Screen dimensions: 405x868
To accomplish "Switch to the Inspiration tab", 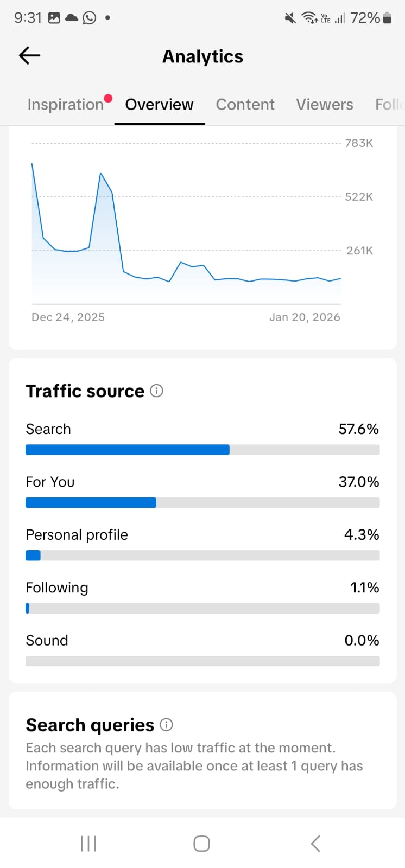I will tap(66, 104).
